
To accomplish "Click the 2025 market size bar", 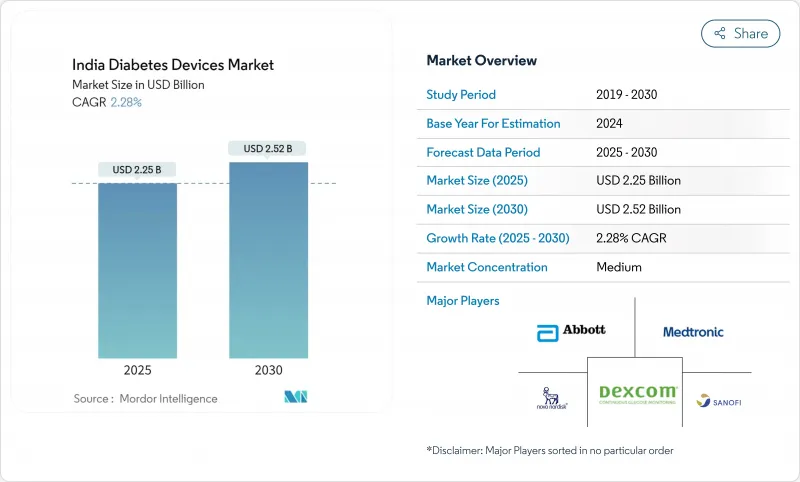I will [x=137, y=270].
